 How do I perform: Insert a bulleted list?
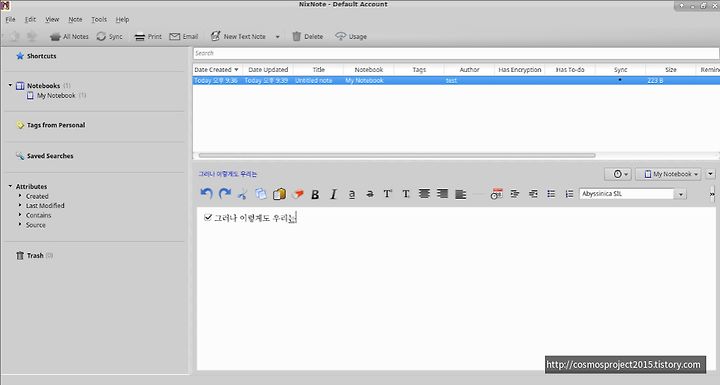point(551,194)
